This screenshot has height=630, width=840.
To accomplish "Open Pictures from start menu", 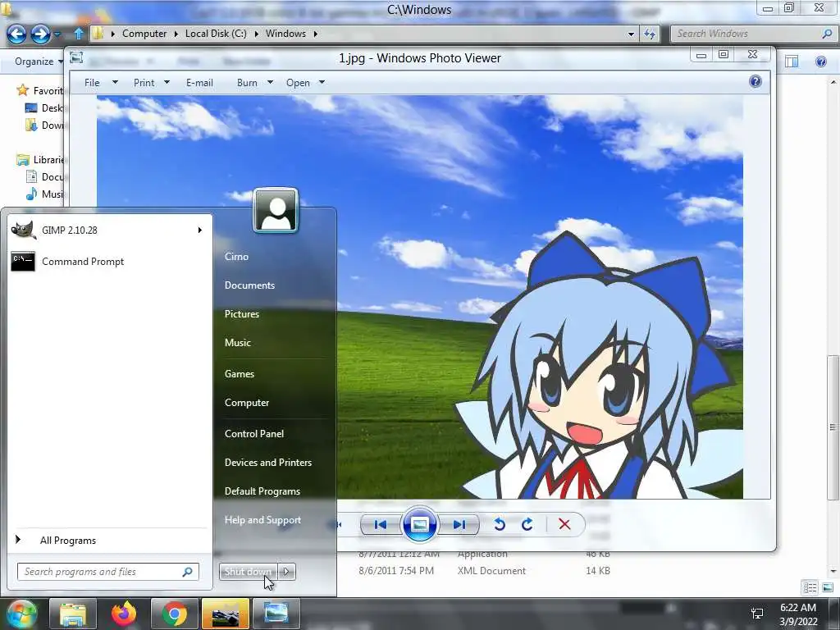I will [x=242, y=314].
